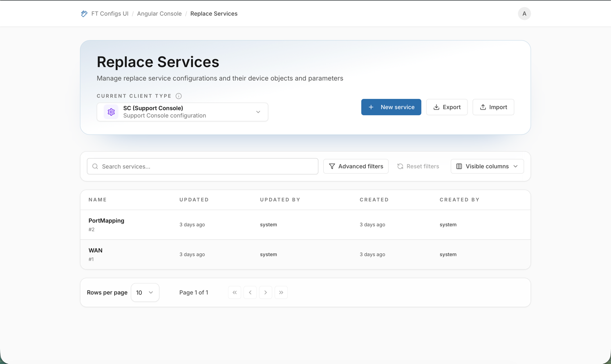Click the #2 ID under PortMapping

click(x=92, y=230)
